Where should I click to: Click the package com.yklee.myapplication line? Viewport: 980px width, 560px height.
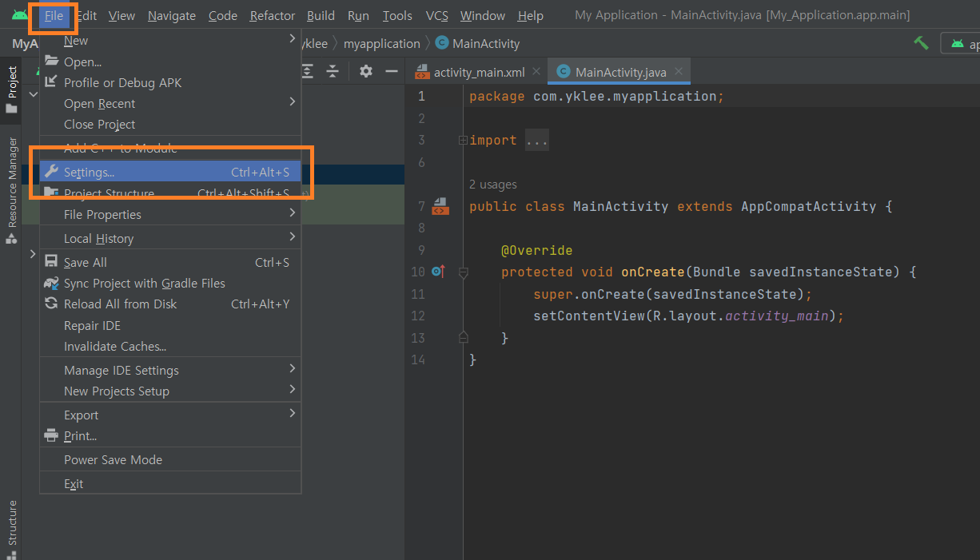(596, 96)
